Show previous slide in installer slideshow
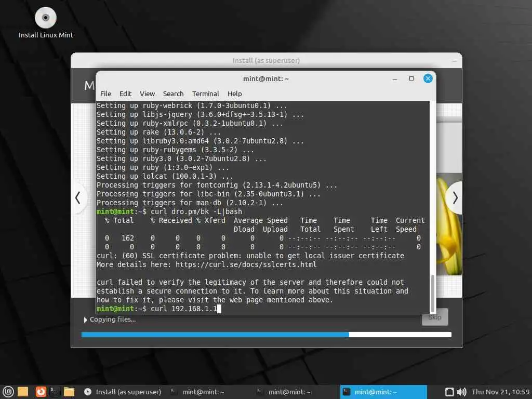532x399 pixels. coord(78,198)
